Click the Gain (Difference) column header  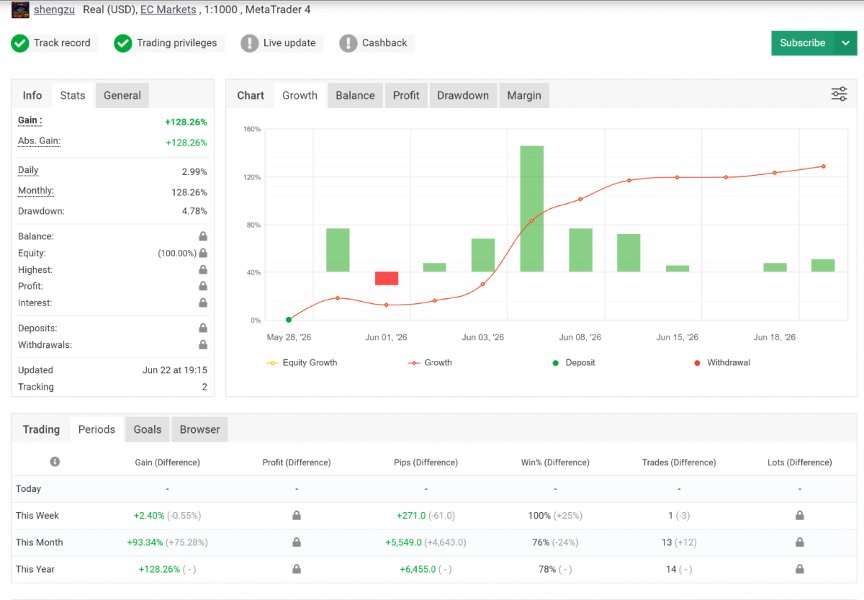pos(168,462)
